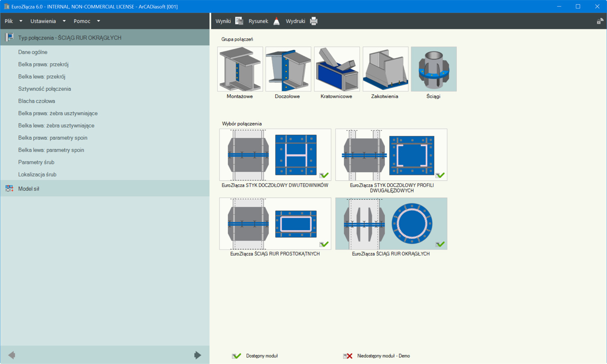Select the Ściągi connection group
The height and width of the screenshot is (364, 607).
point(434,69)
